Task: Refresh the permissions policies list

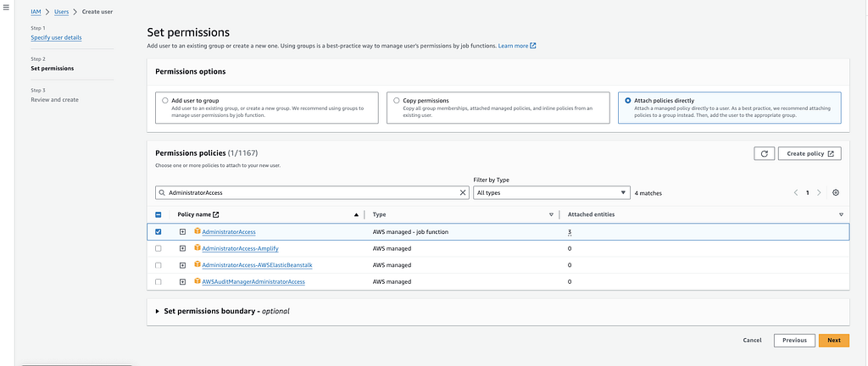Action: tap(764, 153)
